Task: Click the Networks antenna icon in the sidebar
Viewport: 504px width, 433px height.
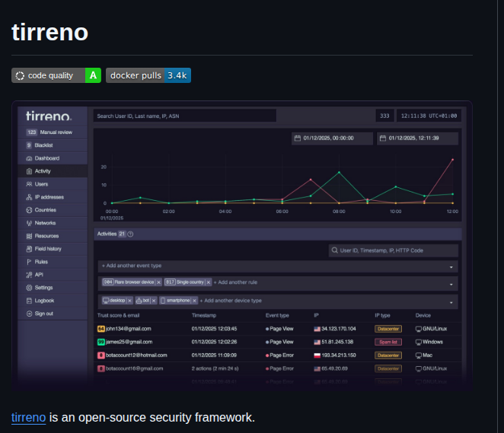Action: pyautogui.click(x=29, y=223)
